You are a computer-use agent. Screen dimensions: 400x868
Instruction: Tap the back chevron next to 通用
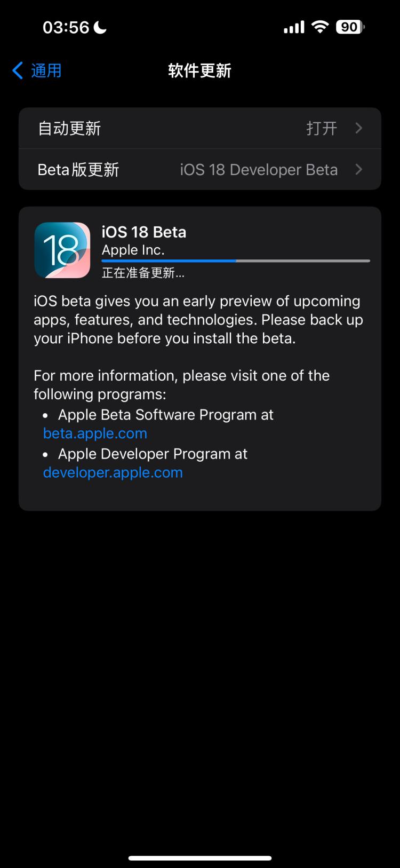point(18,70)
